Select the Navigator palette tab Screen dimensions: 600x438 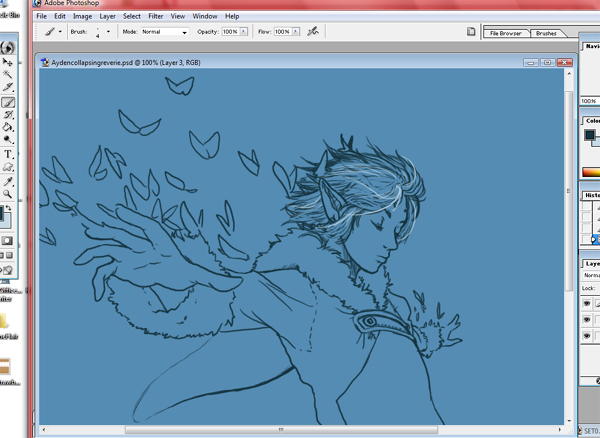click(x=592, y=46)
